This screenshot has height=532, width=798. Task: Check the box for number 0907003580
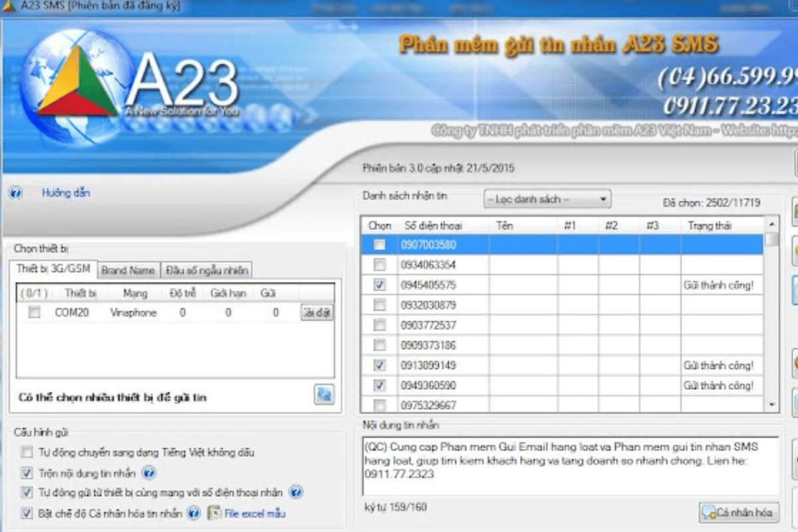click(379, 245)
